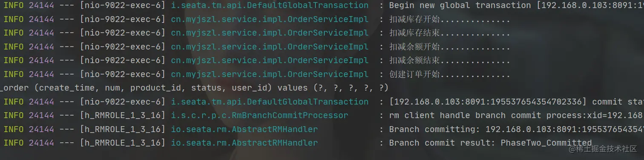This screenshot has height=160, width=644.
Task: Click 'INFO' level in the 'Branch commit result' row
Action: point(13,143)
